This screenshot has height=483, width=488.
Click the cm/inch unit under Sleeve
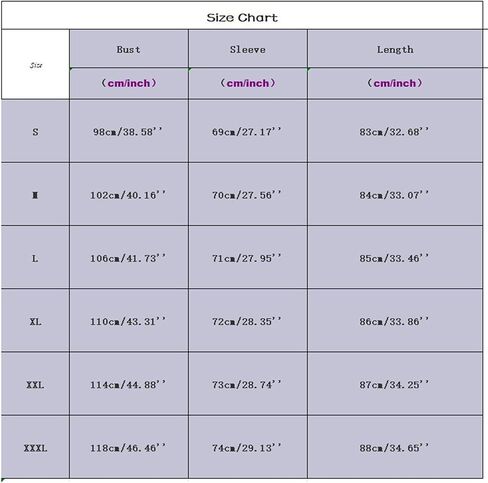248,83
